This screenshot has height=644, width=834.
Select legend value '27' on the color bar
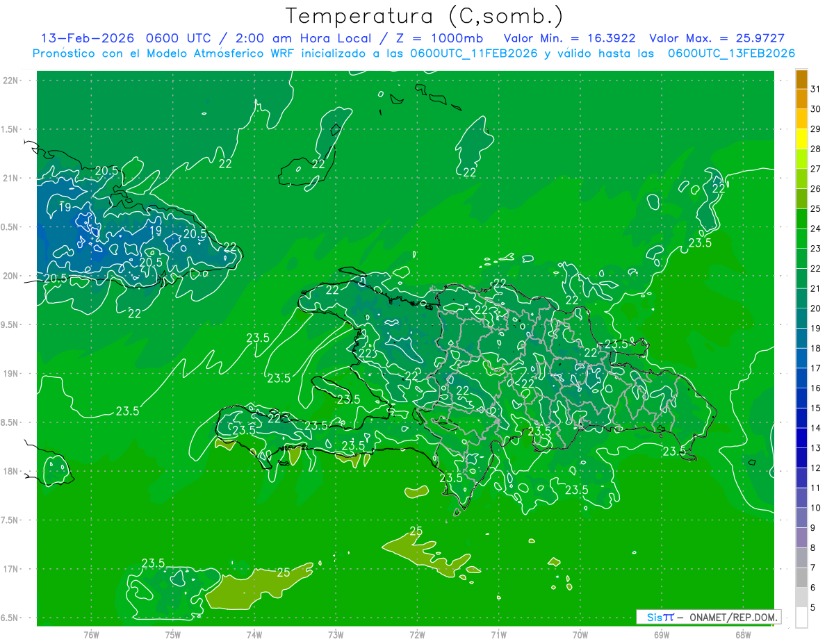(x=815, y=168)
